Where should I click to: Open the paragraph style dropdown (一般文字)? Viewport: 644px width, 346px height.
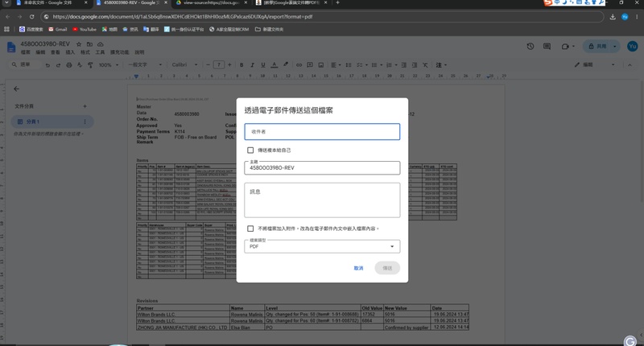click(x=145, y=65)
